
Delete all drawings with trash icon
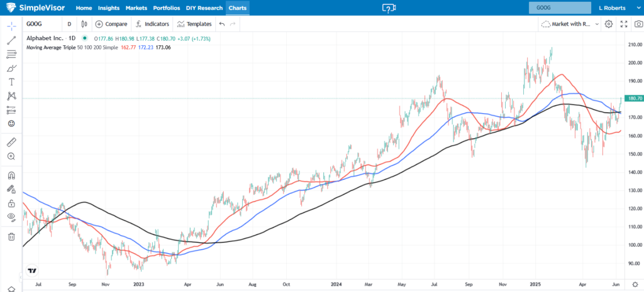click(x=11, y=237)
